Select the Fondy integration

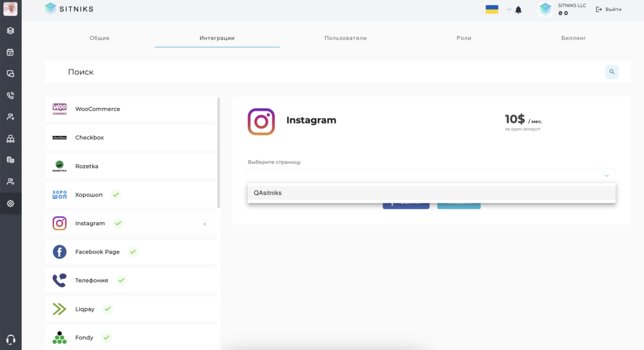pyautogui.click(x=131, y=337)
